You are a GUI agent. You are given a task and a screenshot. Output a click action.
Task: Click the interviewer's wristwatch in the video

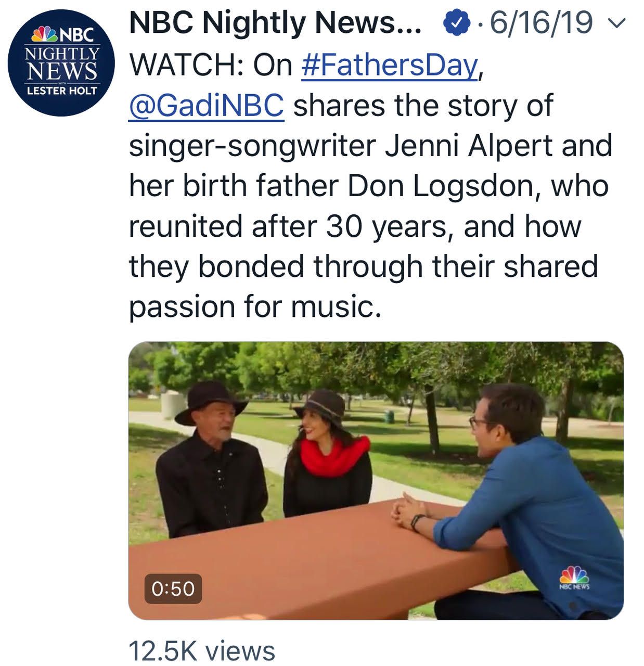pyautogui.click(x=417, y=521)
